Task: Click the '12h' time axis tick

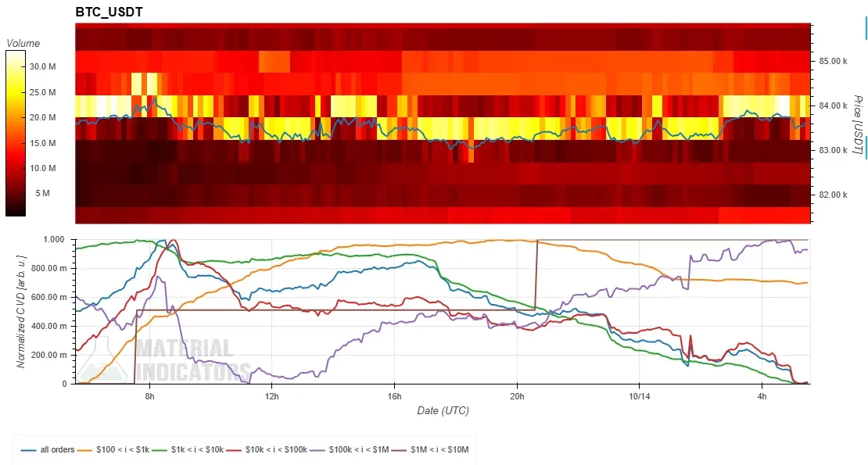Action: [272, 396]
